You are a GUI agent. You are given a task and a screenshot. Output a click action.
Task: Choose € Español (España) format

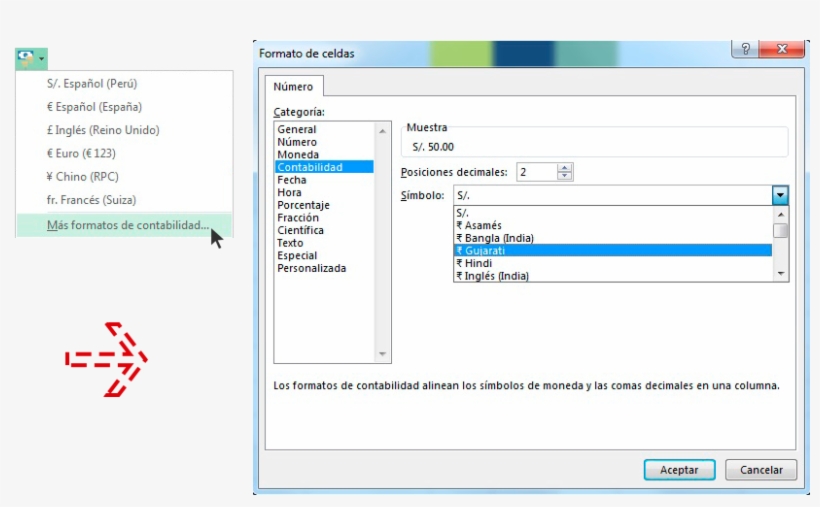pos(95,107)
